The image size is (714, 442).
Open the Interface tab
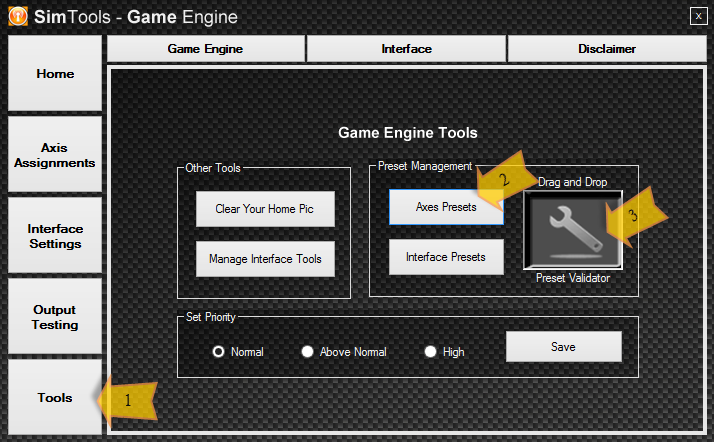point(407,49)
